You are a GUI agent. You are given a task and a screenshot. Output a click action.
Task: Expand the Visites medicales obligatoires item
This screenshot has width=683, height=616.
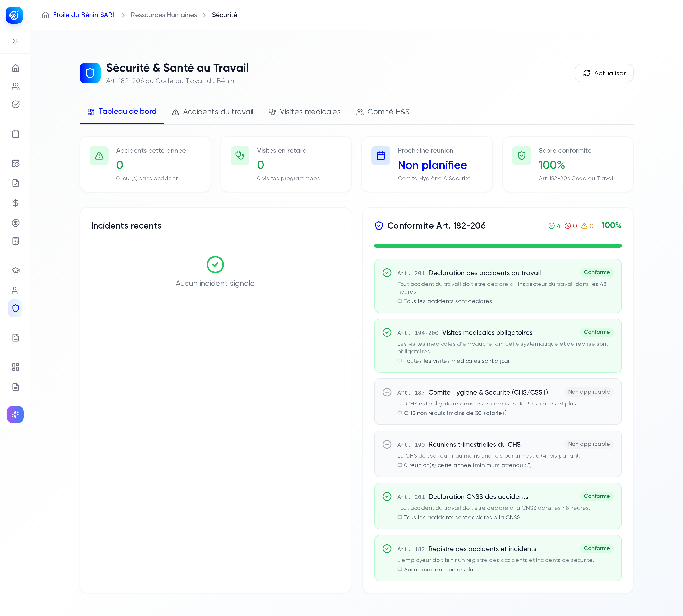pos(498,345)
